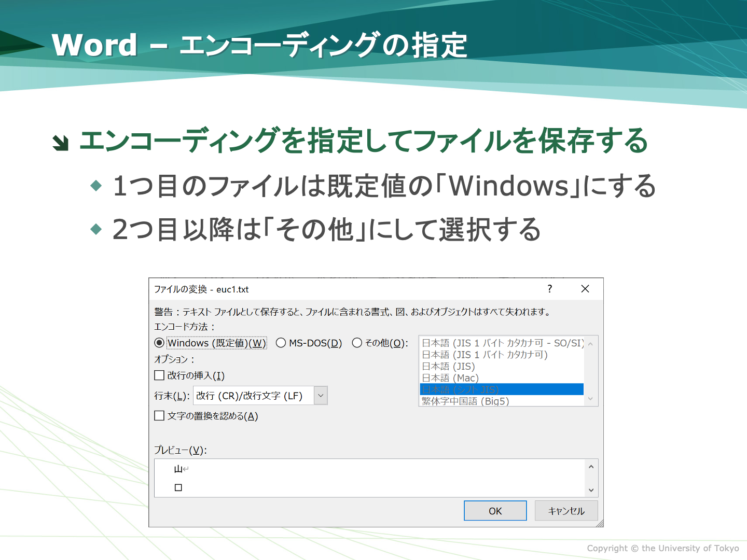
Task: Select 日本語 (JIS 1 バイト カタカナ可 - SO/SI) encoding
Action: pos(502,343)
